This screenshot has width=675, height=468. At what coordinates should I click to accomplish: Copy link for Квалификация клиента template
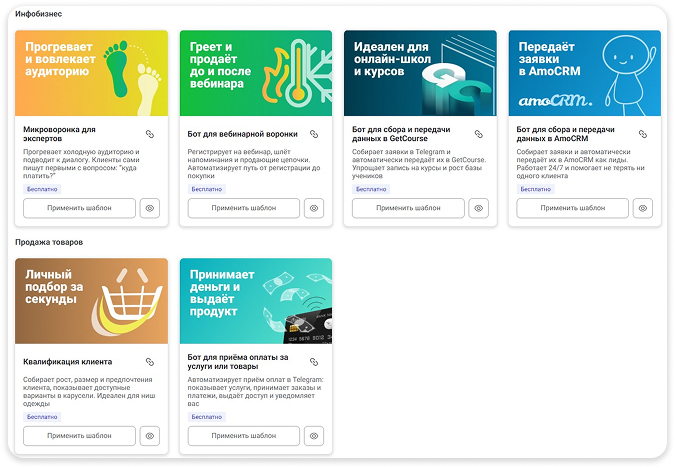150,362
